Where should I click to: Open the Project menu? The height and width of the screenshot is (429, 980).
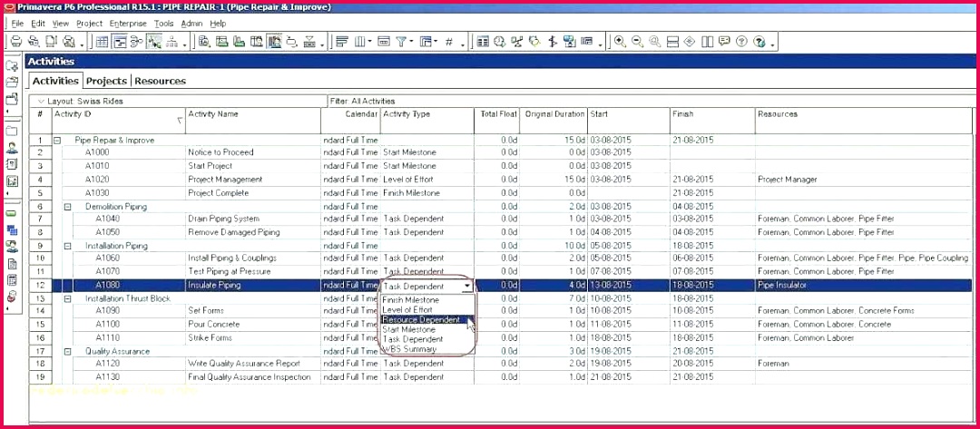click(x=89, y=24)
